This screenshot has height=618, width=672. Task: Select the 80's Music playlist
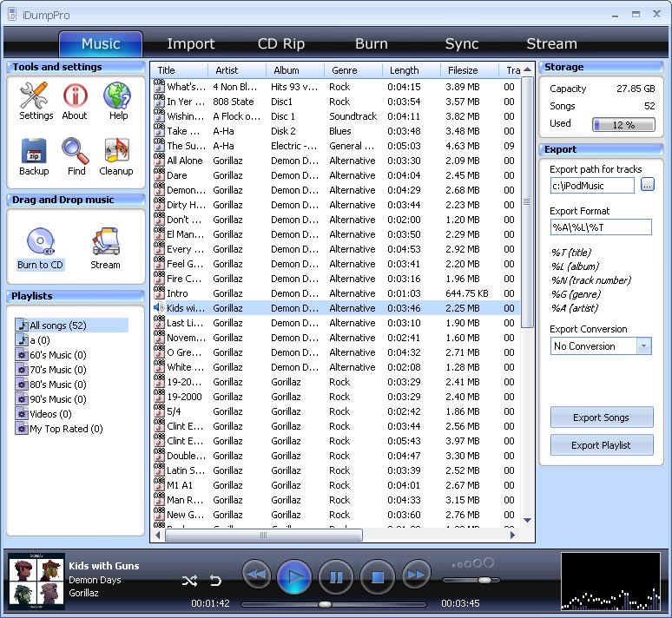pyautogui.click(x=58, y=385)
